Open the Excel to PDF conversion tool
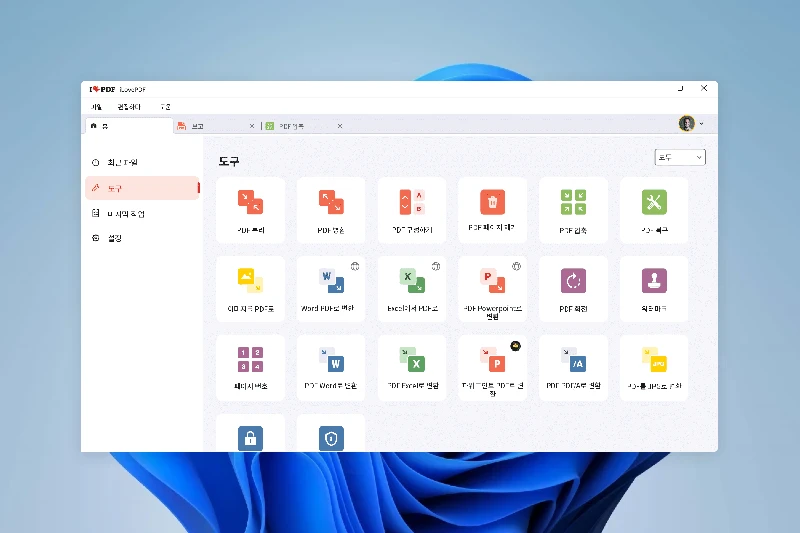This screenshot has width=800, height=533. (412, 289)
